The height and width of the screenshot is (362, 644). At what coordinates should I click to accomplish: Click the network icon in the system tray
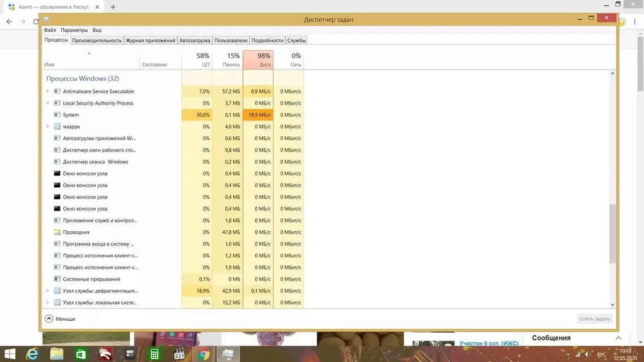pos(578,354)
